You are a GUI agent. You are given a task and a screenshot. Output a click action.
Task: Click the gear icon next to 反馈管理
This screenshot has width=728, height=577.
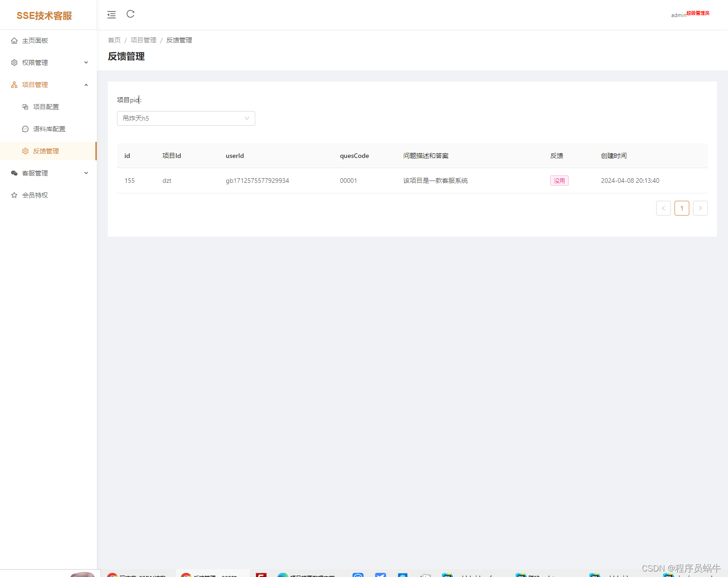pyautogui.click(x=25, y=151)
